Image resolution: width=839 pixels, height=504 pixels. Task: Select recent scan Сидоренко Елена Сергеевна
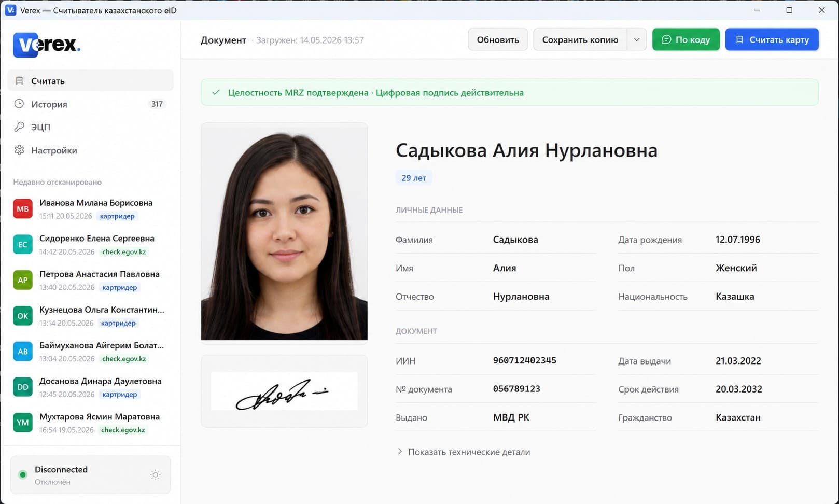(90, 245)
